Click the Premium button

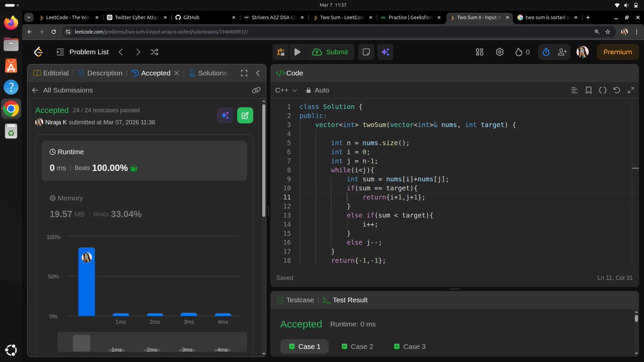[x=617, y=52]
